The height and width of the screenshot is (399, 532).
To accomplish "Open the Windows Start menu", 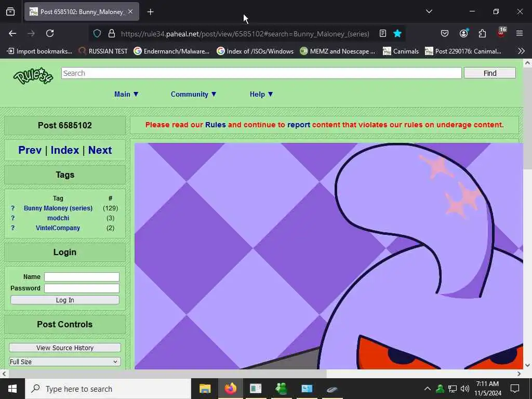I will click(x=12, y=389).
